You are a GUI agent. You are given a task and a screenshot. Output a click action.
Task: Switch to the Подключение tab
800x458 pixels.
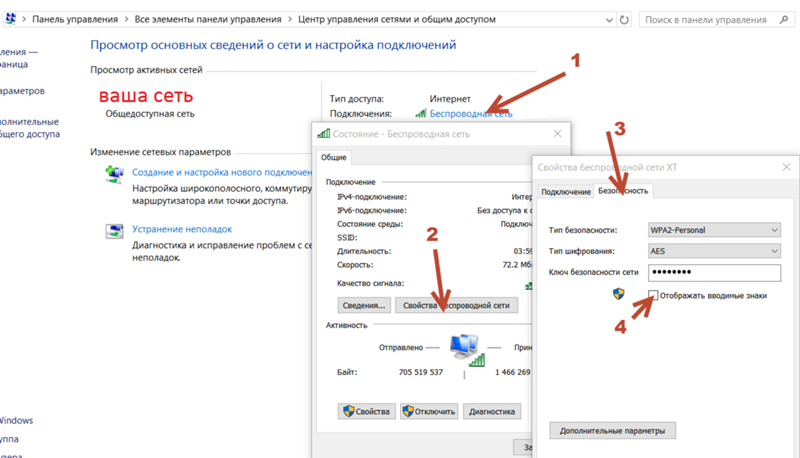[566, 191]
